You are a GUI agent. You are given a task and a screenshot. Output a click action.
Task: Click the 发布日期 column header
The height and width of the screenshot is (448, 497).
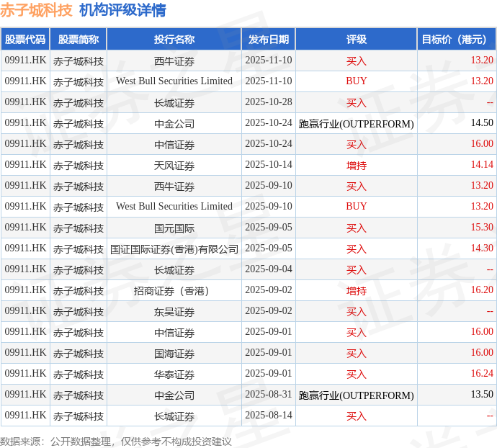click(269, 40)
